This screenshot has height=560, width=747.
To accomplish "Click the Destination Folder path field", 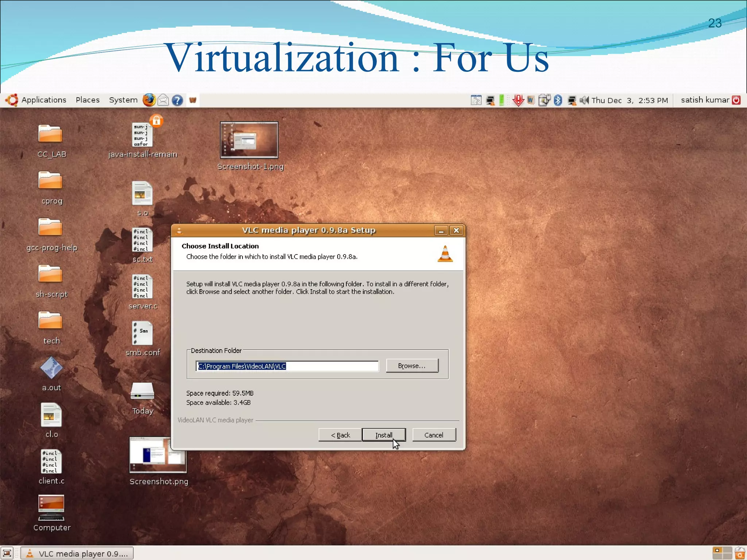I will click(x=287, y=366).
